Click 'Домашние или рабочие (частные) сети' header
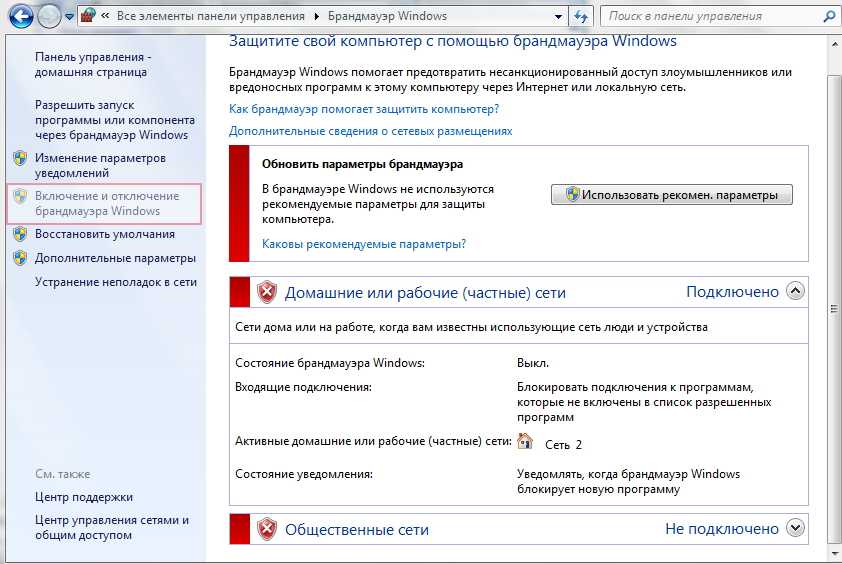This screenshot has width=842, height=564. point(425,293)
